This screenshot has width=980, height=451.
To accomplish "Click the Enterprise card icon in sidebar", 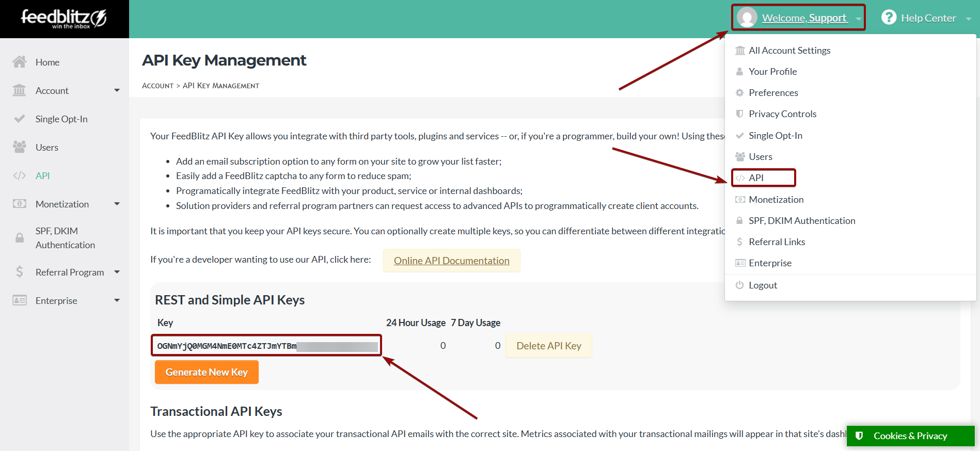I will point(20,300).
